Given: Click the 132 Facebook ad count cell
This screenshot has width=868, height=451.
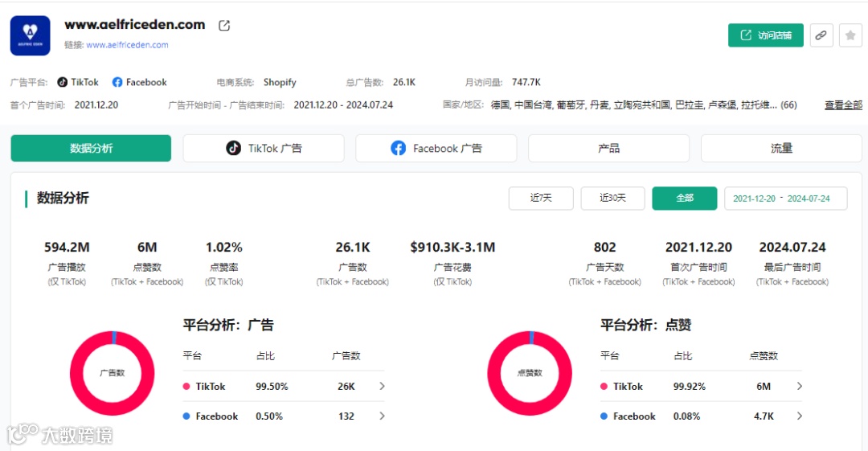Looking at the screenshot, I should [x=346, y=416].
